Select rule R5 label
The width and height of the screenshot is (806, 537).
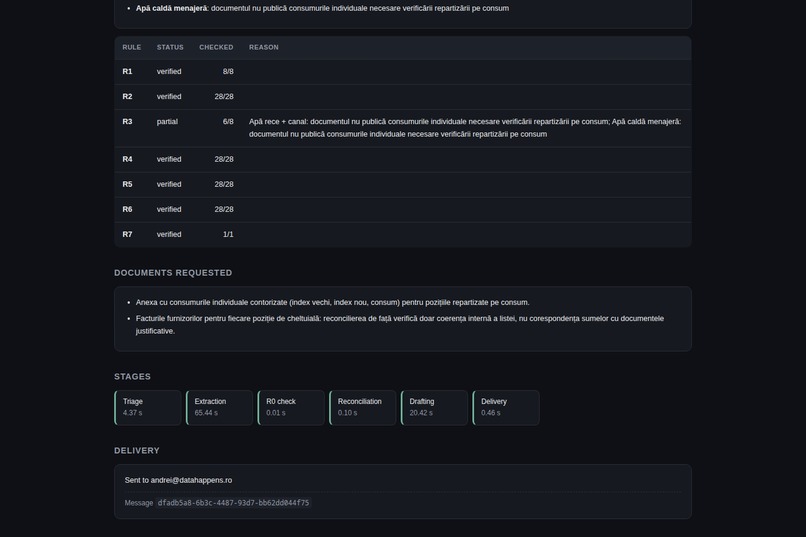(127, 184)
